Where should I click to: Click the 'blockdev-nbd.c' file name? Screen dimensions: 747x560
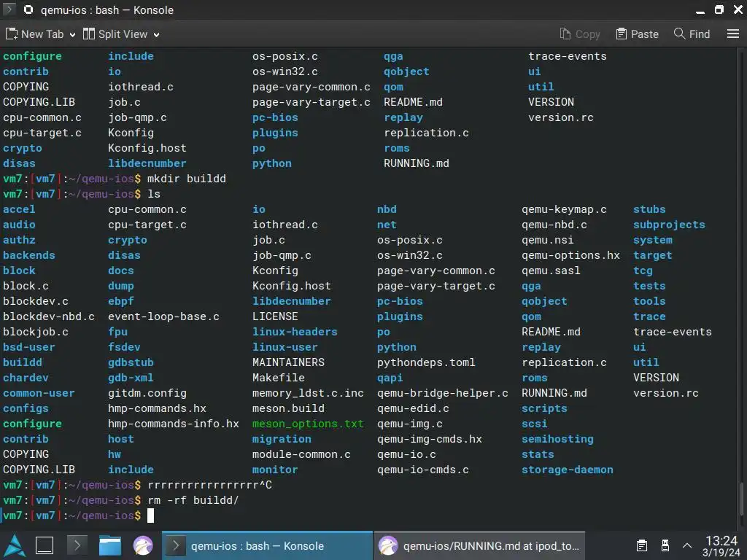click(49, 316)
